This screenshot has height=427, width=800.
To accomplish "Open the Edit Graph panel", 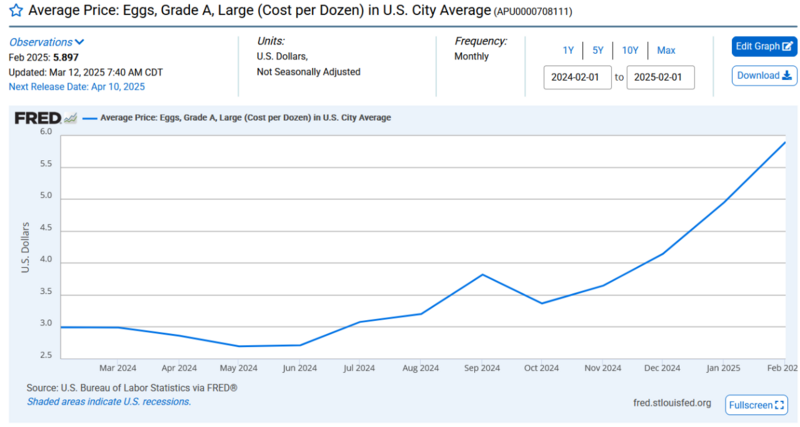I will pos(764,46).
